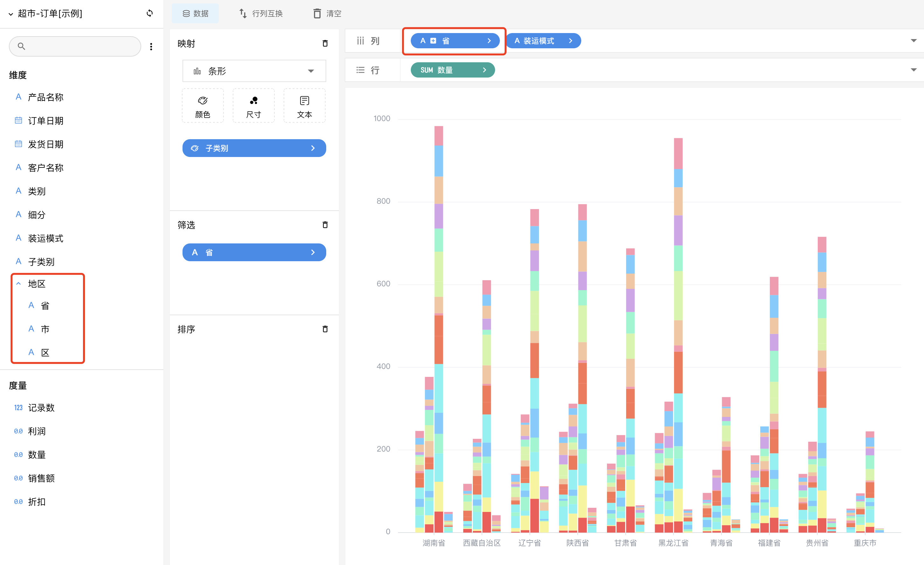Open the 条形 chart type dropdown
Screen dimensions: 924x565
click(x=254, y=71)
